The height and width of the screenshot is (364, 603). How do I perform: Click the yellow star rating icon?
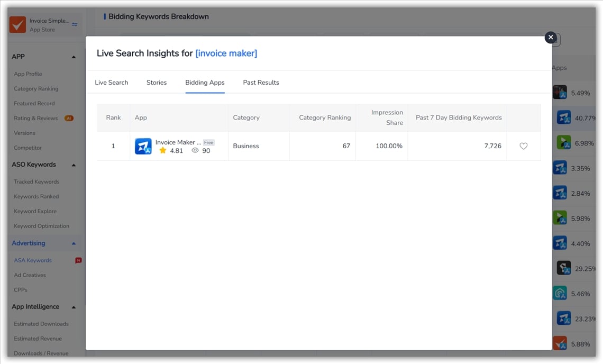163,151
